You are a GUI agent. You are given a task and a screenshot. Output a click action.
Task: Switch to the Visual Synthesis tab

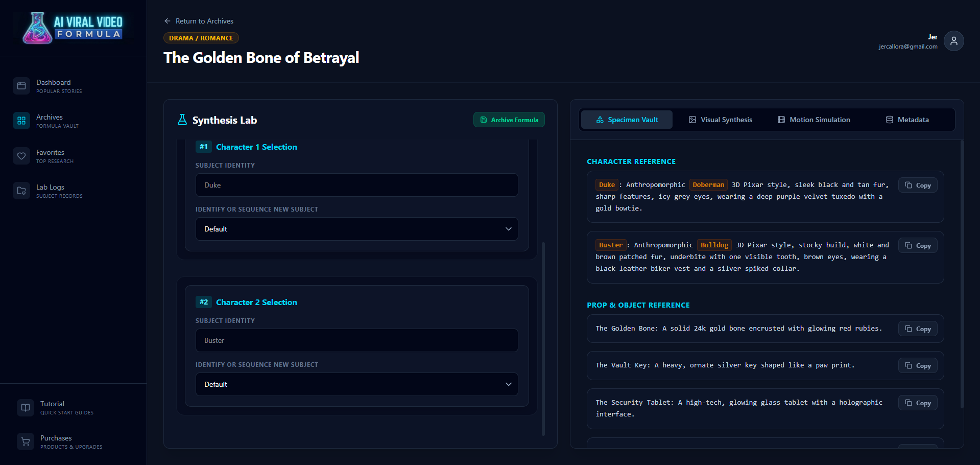[x=720, y=120]
